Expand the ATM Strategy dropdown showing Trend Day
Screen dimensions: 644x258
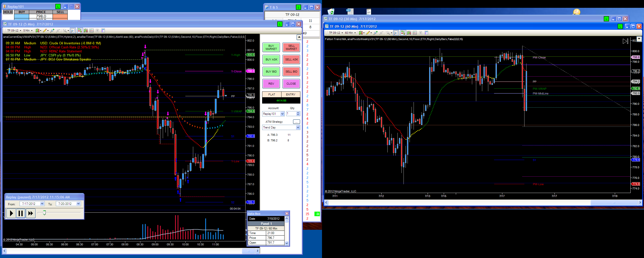tap(298, 127)
